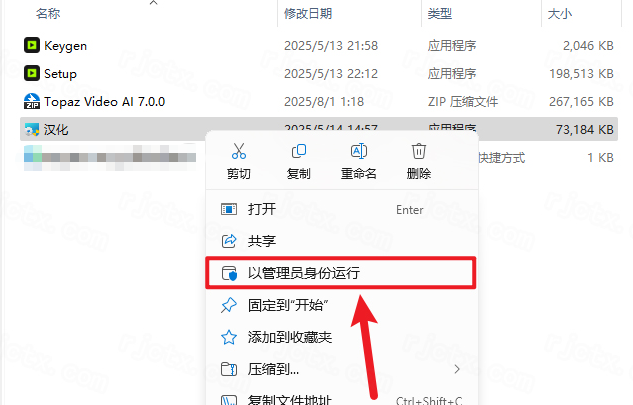Pin item with 固定到"开始"
This screenshot has height=405, width=633.
(x=342, y=305)
